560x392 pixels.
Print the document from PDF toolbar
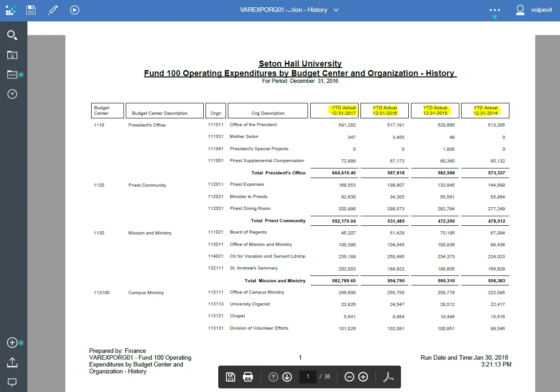coord(247,377)
